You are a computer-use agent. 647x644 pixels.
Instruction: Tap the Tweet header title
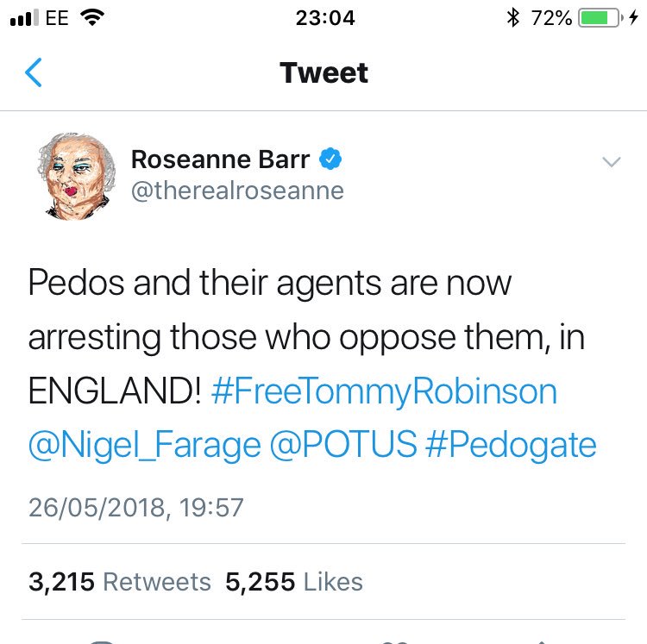point(323,73)
